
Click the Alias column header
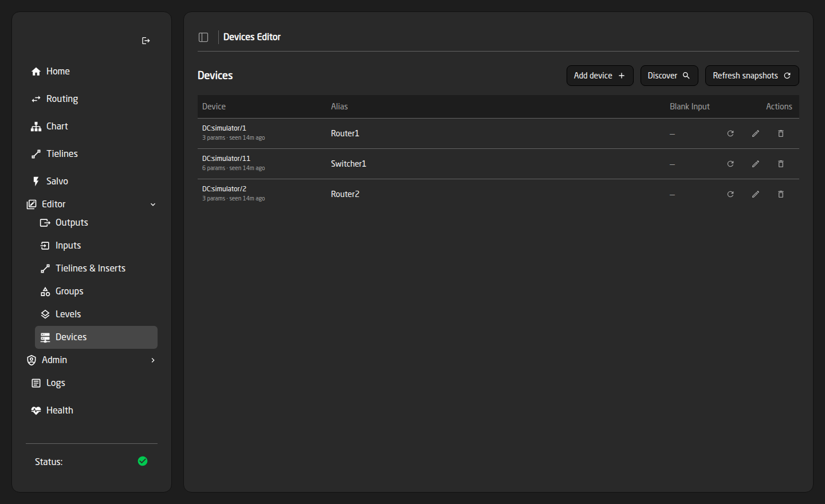tap(339, 107)
